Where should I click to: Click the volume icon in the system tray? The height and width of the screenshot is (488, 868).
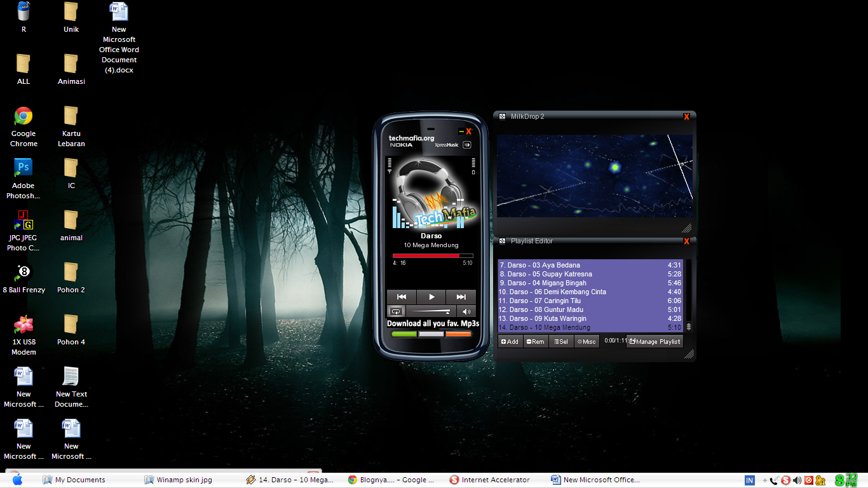(796, 480)
